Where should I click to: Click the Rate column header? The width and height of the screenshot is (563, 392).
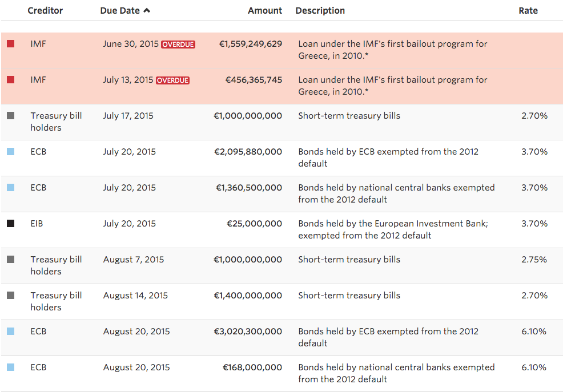click(x=528, y=11)
